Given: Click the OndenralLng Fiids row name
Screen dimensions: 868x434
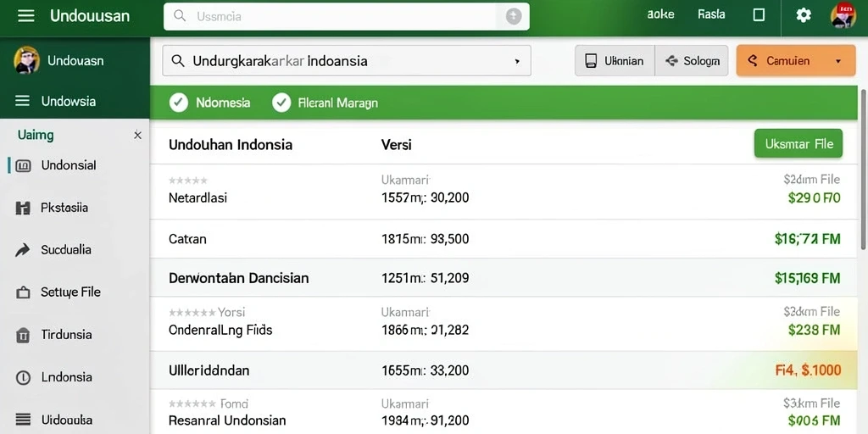Looking at the screenshot, I should click(220, 331).
